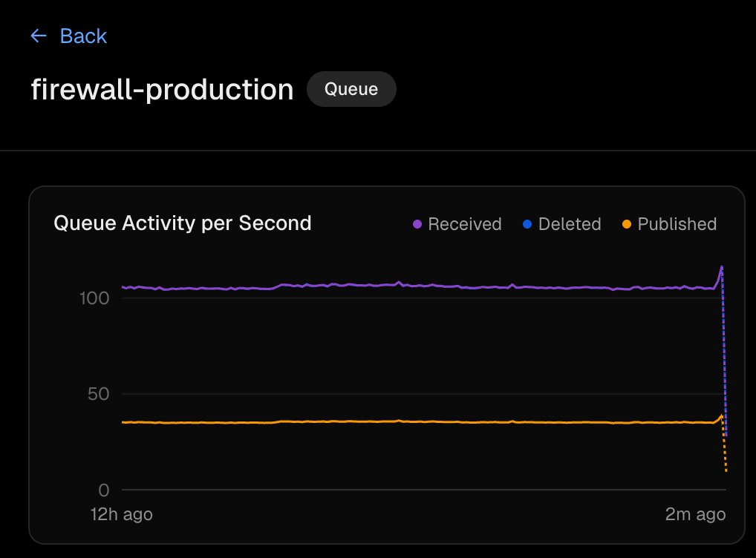Toggle the Published series in legend
This screenshot has height=558, width=756.
(669, 224)
